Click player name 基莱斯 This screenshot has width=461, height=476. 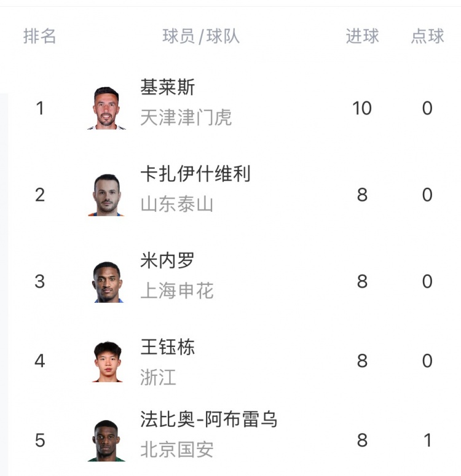pyautogui.click(x=167, y=87)
